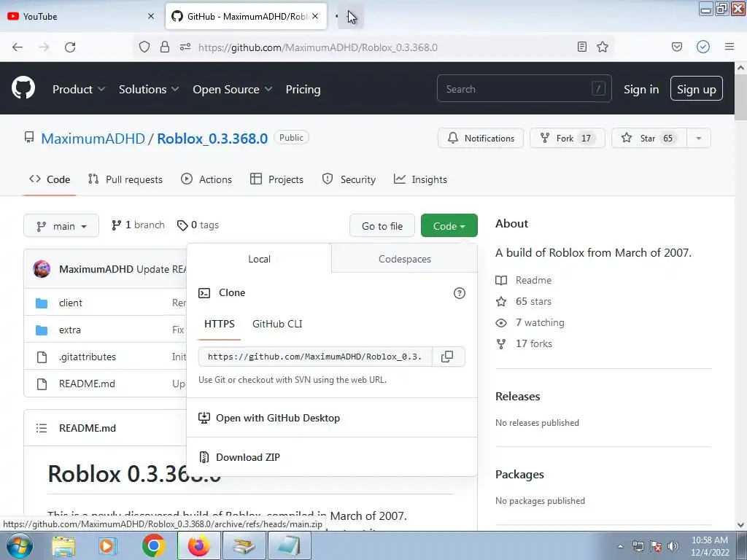
Task: Click the Go to file button
Action: [382, 226]
